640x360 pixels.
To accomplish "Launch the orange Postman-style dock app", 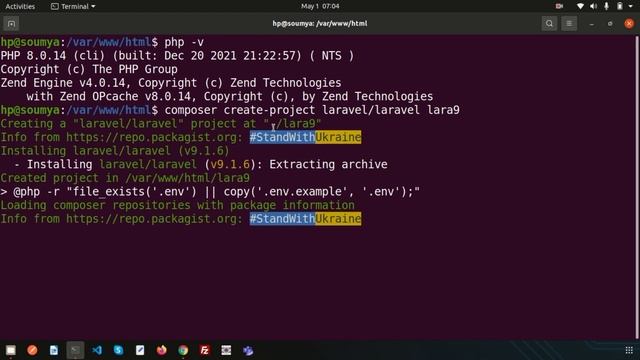I will [x=32, y=350].
